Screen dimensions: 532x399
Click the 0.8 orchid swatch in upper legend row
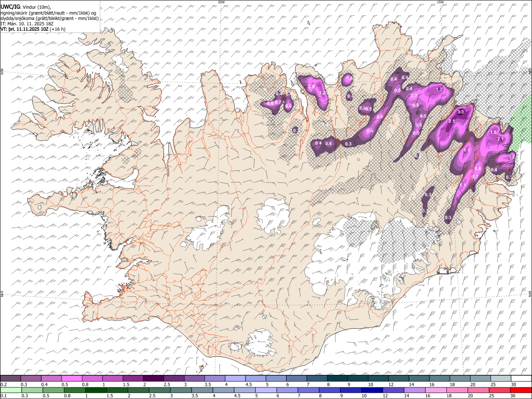coord(92,379)
